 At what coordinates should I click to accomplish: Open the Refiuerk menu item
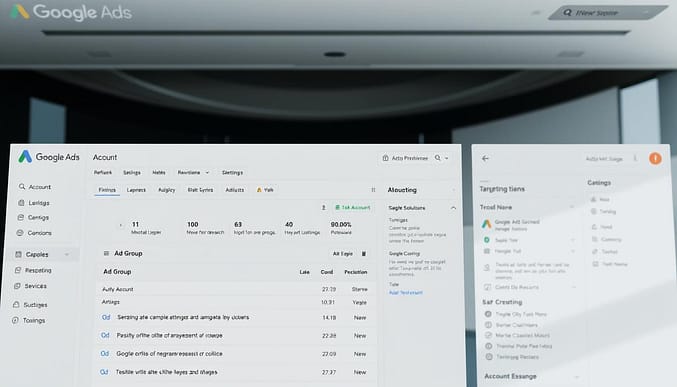(103, 172)
